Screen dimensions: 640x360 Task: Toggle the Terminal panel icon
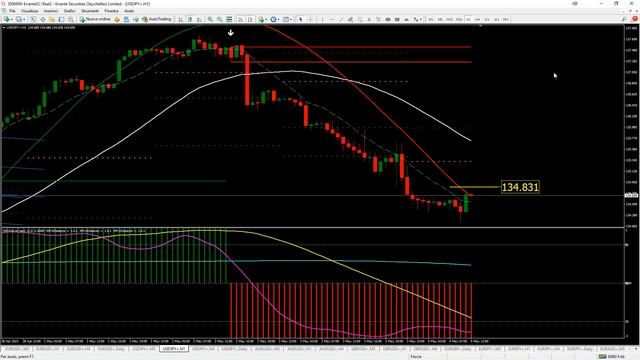click(x=61, y=19)
